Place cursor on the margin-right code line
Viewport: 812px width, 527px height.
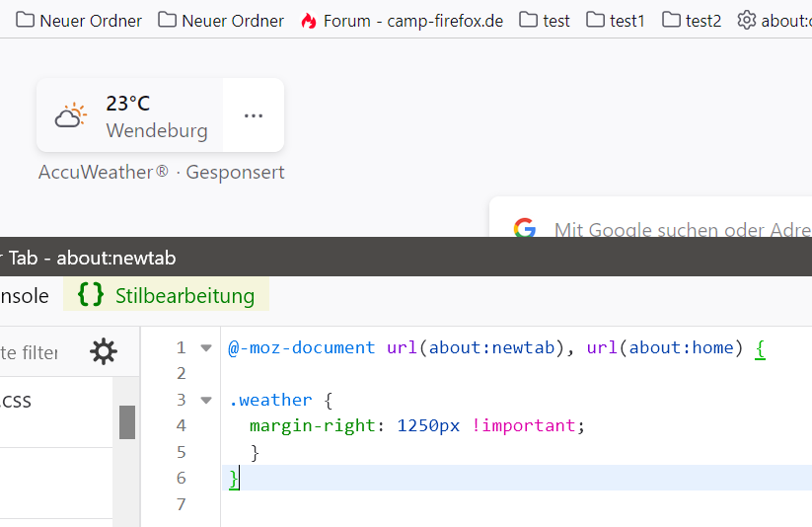click(414, 425)
